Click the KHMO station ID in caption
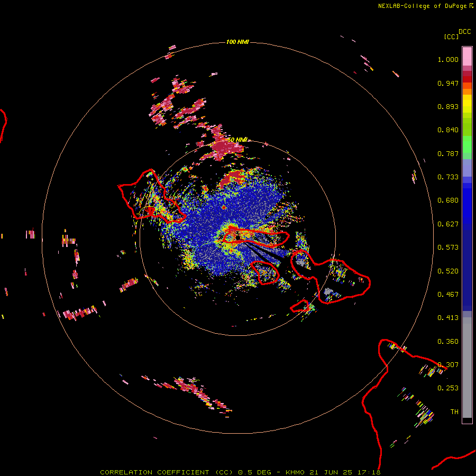This screenshot has width=476, height=476. (295, 472)
